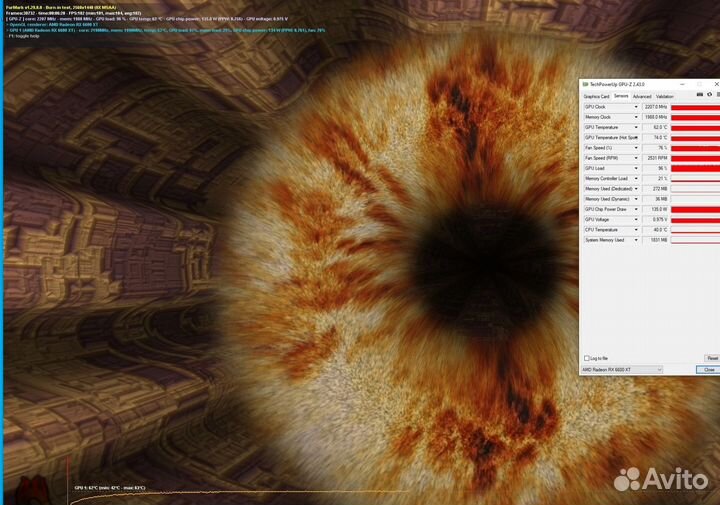This screenshot has height=505, width=720.
Task: Click the GPU Chip Power Draw graph
Action: pos(695,210)
